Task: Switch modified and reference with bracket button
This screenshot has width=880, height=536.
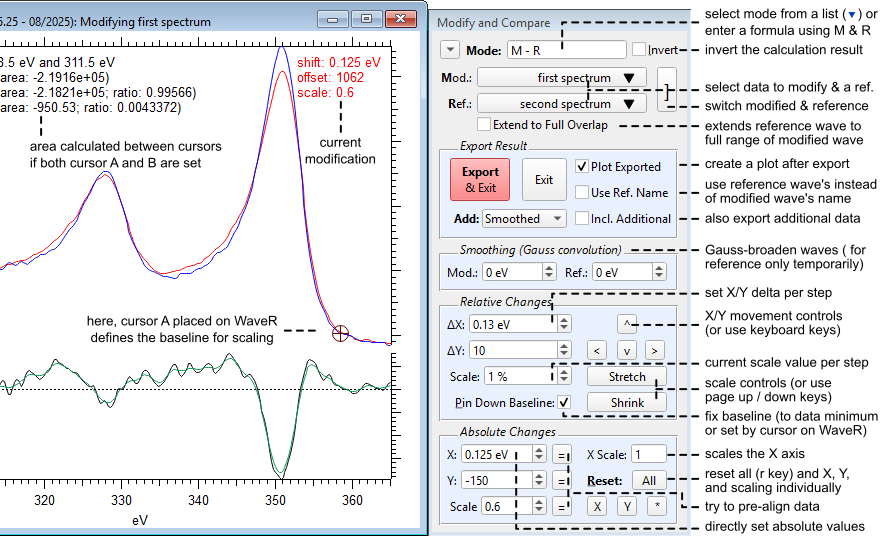Action: click(x=667, y=90)
